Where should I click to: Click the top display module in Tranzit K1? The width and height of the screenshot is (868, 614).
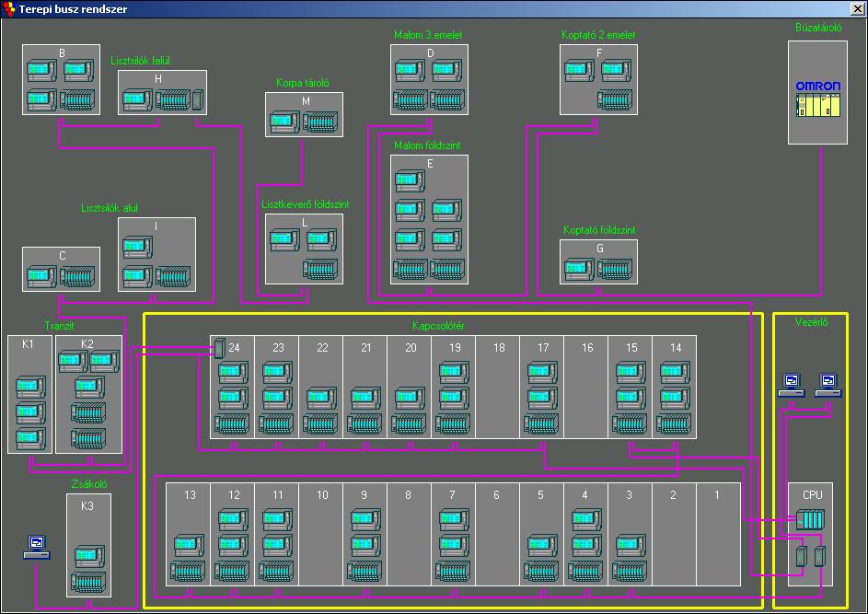30,385
